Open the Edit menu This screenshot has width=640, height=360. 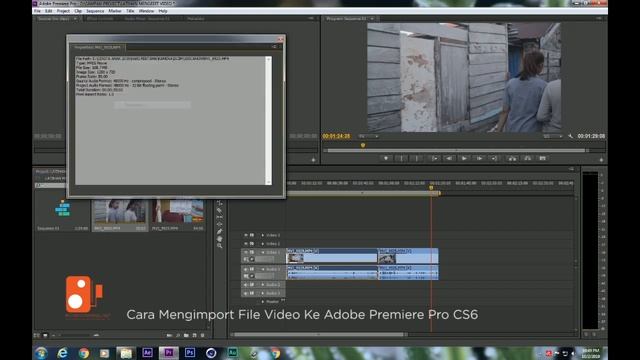pyautogui.click(x=49, y=11)
